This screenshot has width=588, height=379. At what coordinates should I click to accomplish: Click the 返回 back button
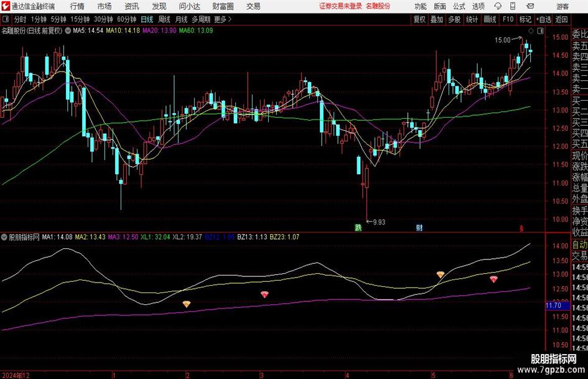[x=561, y=19]
